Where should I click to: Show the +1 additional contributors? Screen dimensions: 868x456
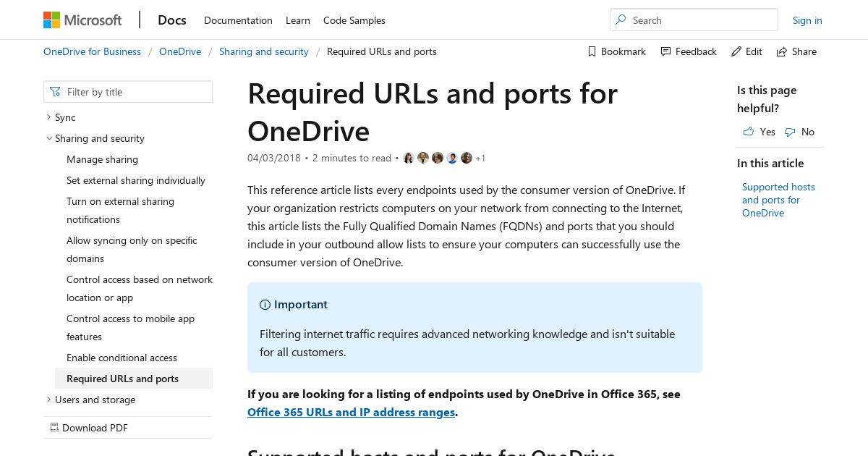click(480, 158)
